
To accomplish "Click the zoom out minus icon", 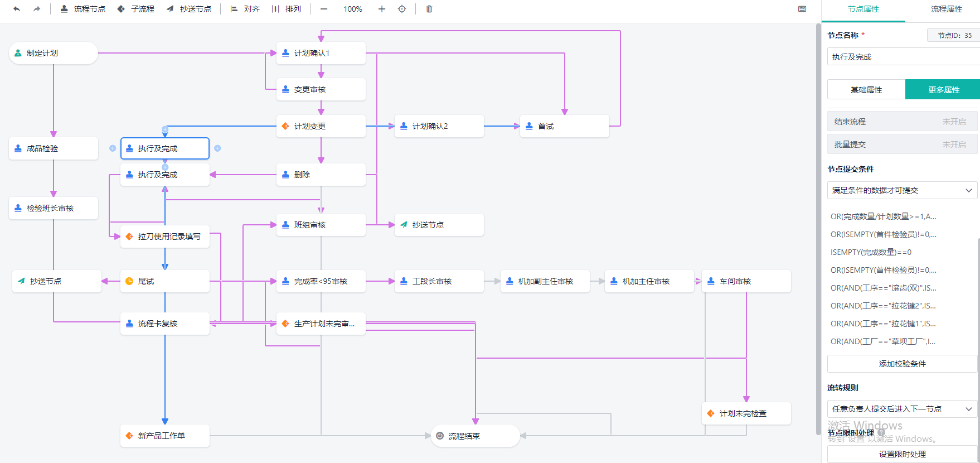I will tap(324, 9).
